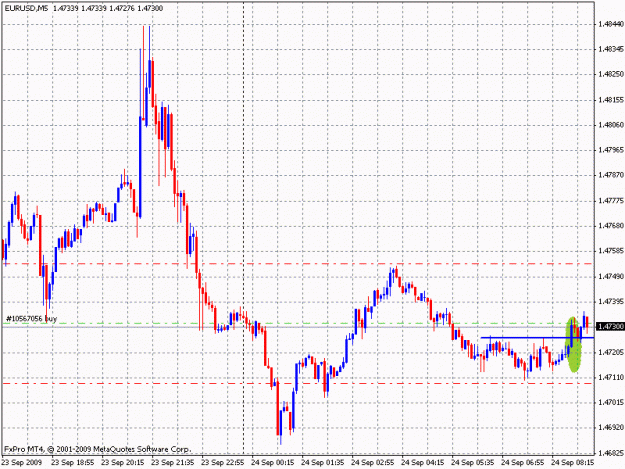The image size is (625, 469).
Task: Click the 24 Sep 04:15 time label
Action: pos(423,463)
